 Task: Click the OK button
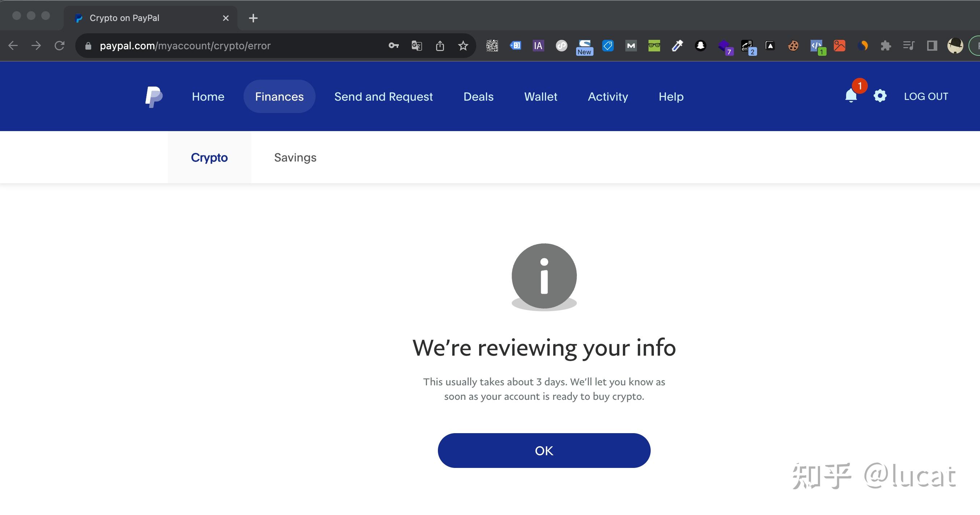(x=544, y=450)
